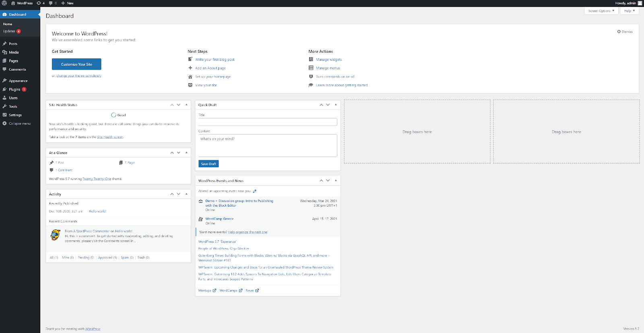Image resolution: width=644 pixels, height=333 pixels.
Task: Toggle the Site Health Status panel
Action: click(186, 105)
